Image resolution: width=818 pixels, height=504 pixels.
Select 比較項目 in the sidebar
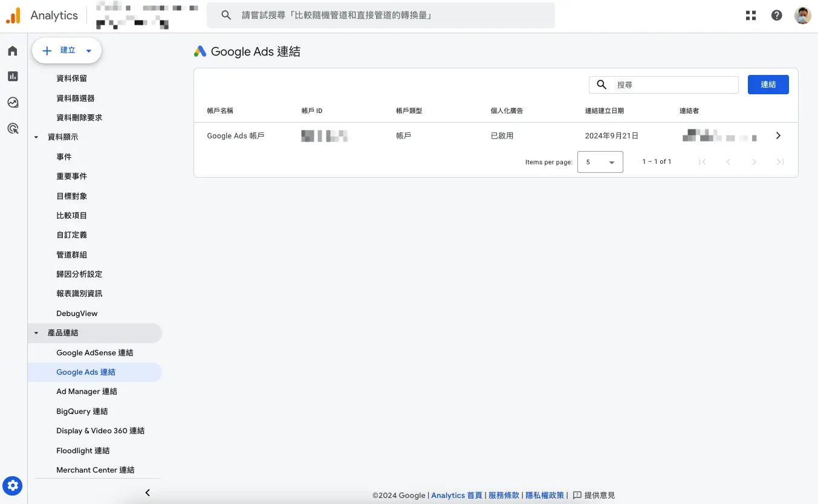(x=71, y=216)
